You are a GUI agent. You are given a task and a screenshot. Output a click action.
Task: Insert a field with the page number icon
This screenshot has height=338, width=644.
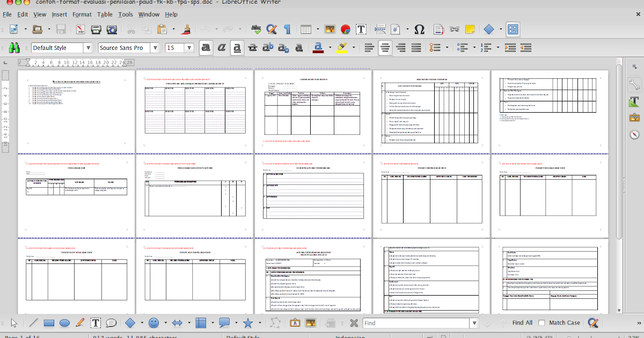[396, 29]
